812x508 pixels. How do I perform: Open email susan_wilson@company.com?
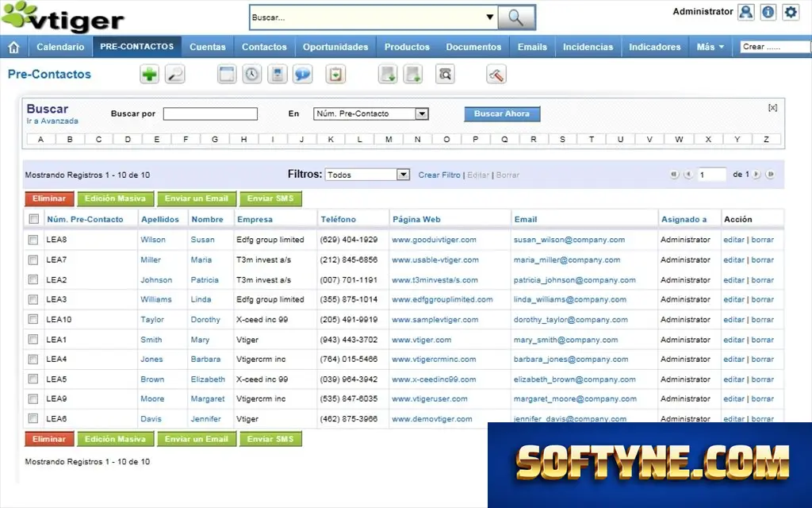pyautogui.click(x=569, y=240)
